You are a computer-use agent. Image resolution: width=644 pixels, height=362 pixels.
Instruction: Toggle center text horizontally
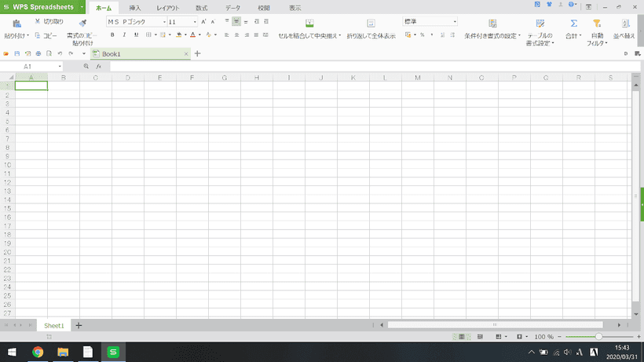pyautogui.click(x=236, y=35)
